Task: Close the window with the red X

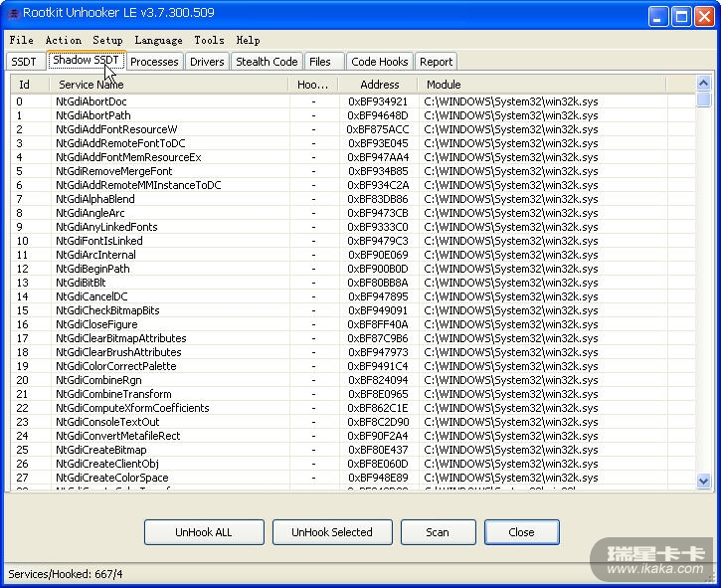Action: [704, 17]
